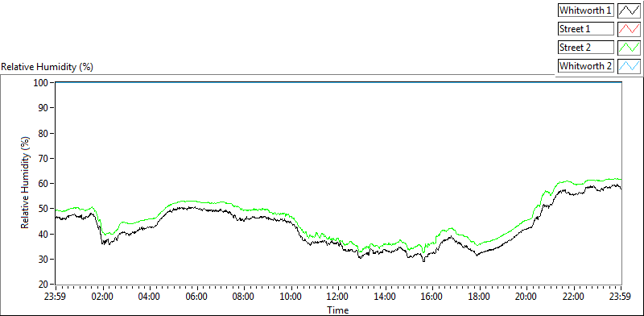Click the 22:00 tick label on the time axis
Screen dimensions: 644x316
(574, 297)
